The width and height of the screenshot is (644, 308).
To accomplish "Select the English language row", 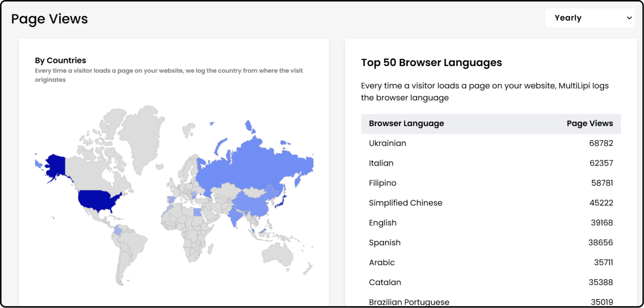I will click(x=491, y=223).
